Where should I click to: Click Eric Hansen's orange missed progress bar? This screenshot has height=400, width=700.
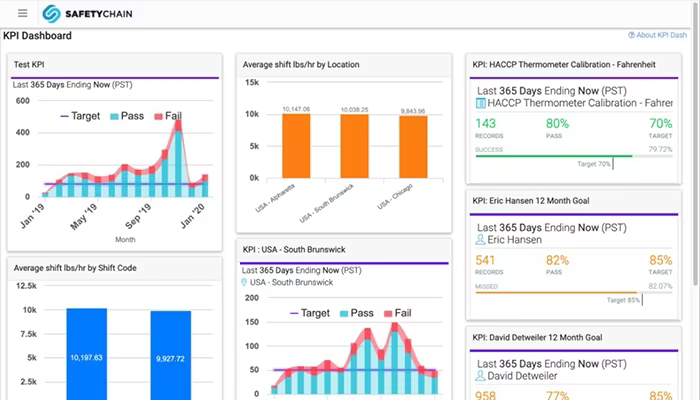[x=556, y=293]
